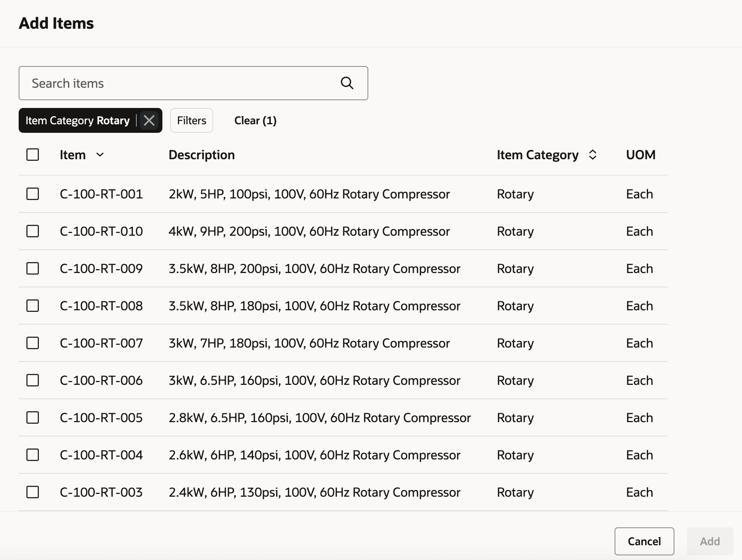Check the C-100-RT-003 row box
742x560 pixels.
click(33, 492)
